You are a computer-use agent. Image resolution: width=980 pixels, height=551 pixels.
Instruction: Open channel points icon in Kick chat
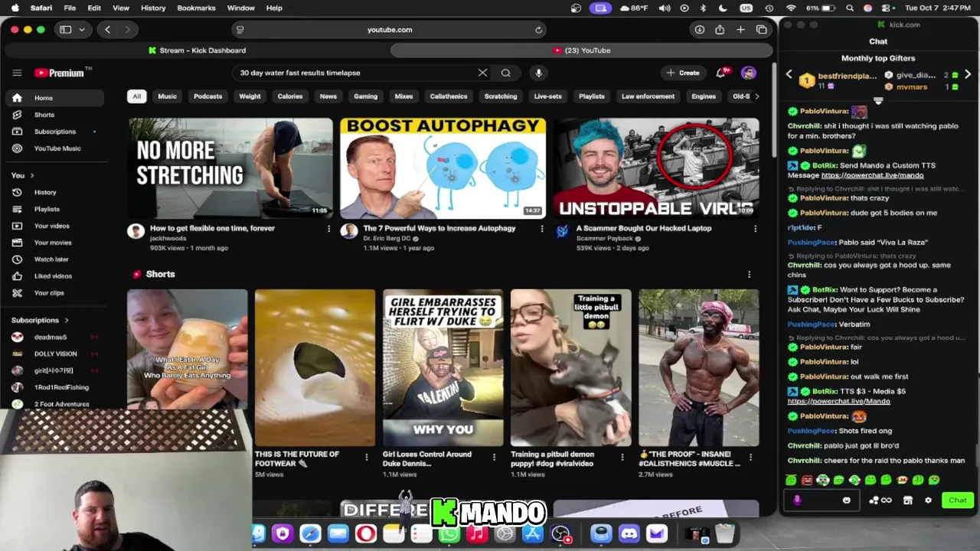(880, 500)
